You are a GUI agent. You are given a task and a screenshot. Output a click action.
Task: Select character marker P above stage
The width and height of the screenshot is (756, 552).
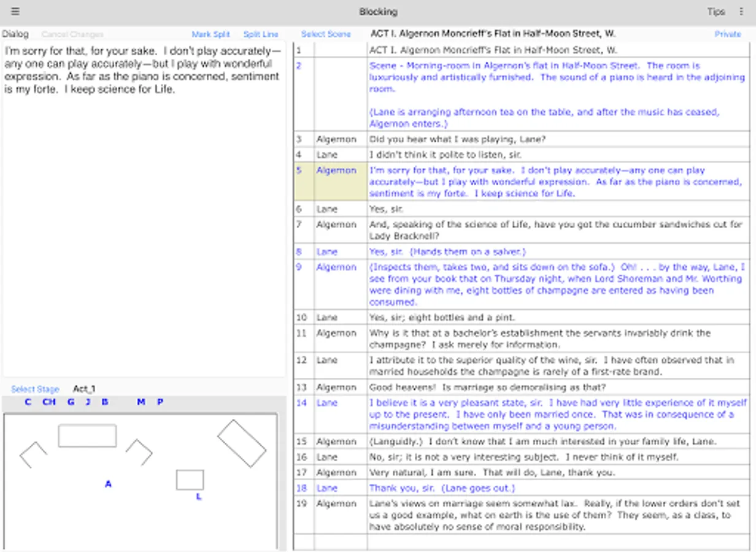pos(160,402)
